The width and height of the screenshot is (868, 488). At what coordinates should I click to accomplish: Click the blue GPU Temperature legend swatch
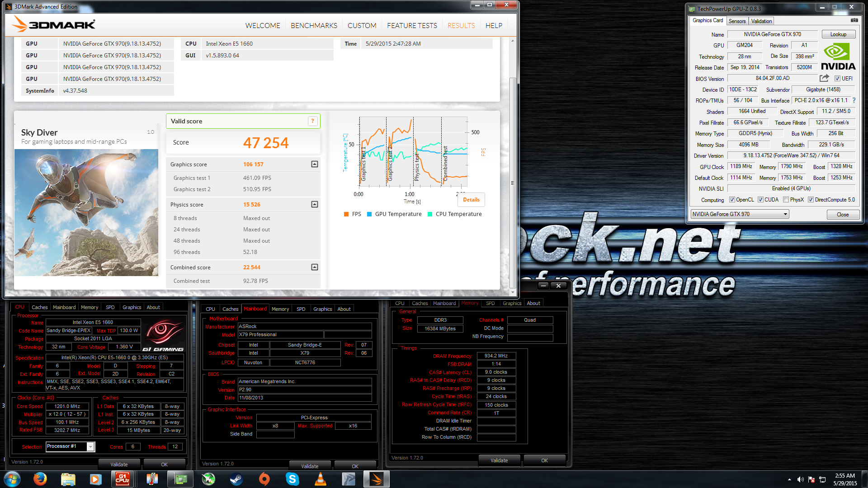tap(369, 214)
